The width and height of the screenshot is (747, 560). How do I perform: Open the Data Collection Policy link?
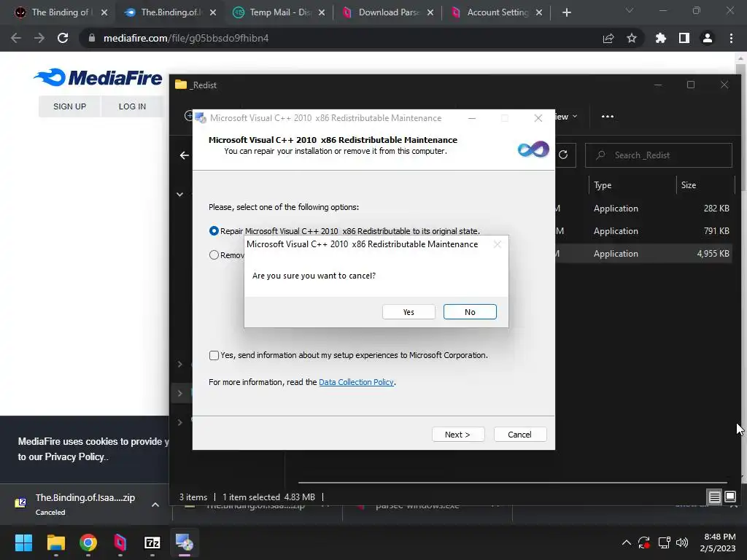(356, 382)
